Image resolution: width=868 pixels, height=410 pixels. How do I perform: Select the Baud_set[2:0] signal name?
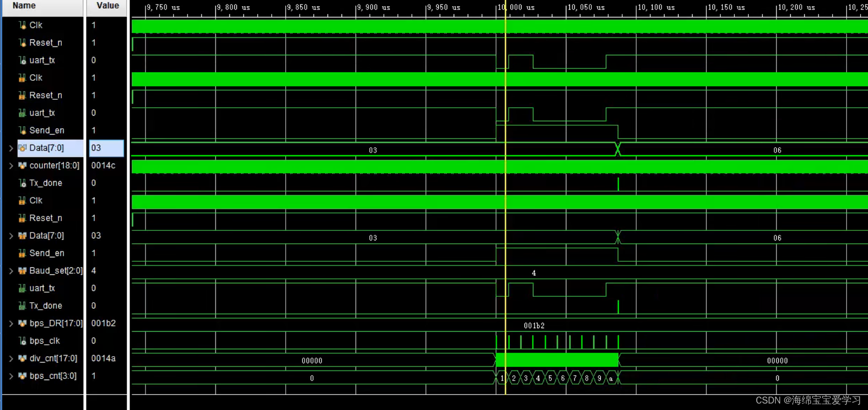pyautogui.click(x=56, y=271)
